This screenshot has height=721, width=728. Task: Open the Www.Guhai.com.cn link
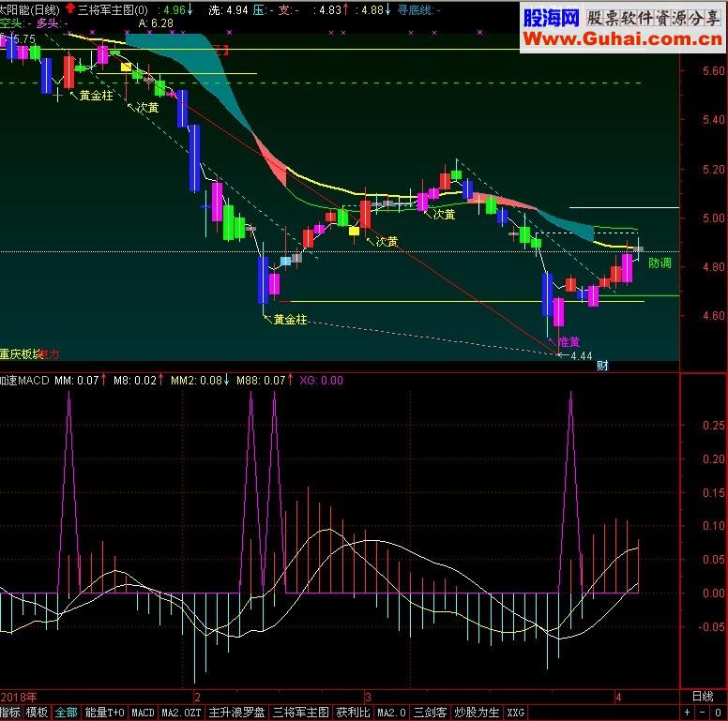click(622, 39)
